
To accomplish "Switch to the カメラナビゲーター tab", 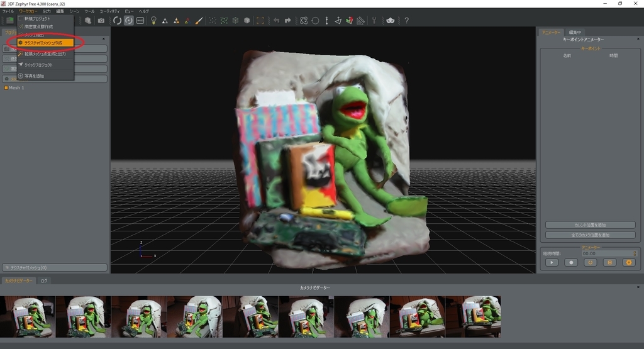I will (18, 281).
